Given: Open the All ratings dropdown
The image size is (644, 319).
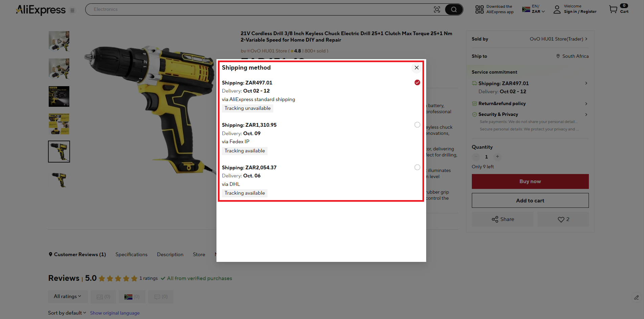Looking at the screenshot, I should tap(68, 296).
